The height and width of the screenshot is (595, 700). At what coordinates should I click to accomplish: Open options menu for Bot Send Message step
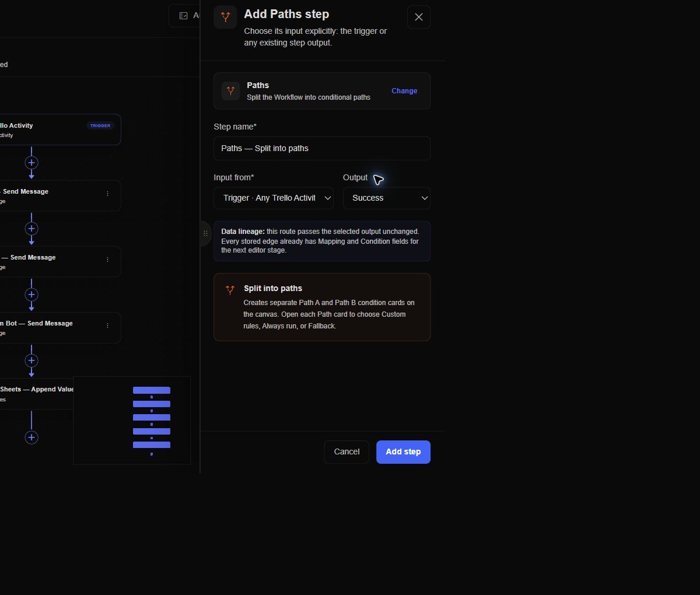107,325
